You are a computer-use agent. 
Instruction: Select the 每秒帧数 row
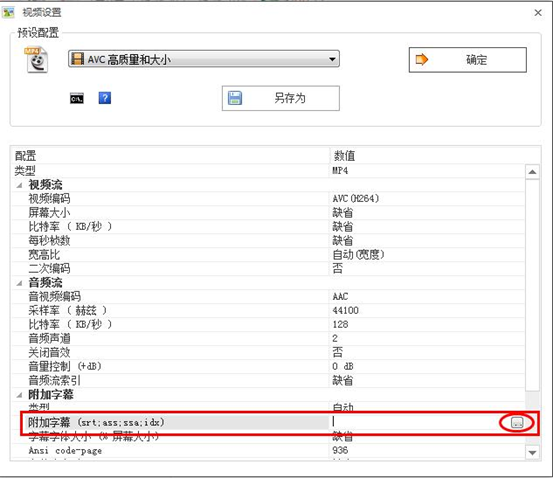click(268, 241)
